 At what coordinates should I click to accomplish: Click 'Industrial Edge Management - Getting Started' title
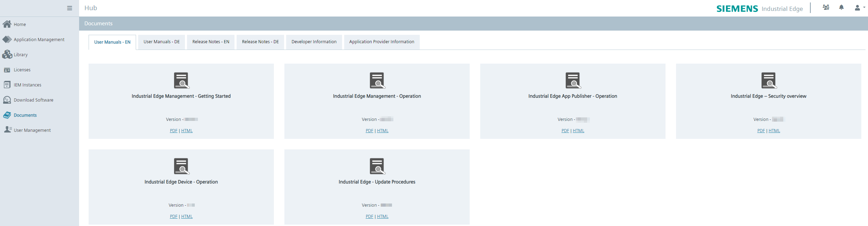(x=181, y=96)
